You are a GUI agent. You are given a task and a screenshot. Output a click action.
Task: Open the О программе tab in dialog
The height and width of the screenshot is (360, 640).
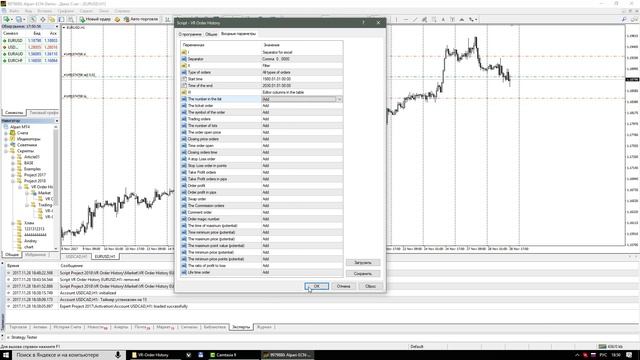(x=190, y=34)
